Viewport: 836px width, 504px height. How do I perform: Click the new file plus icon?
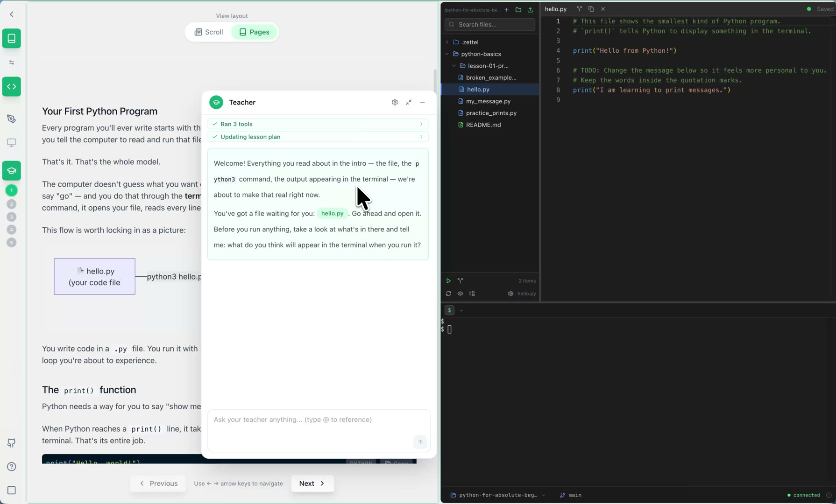pos(506,10)
